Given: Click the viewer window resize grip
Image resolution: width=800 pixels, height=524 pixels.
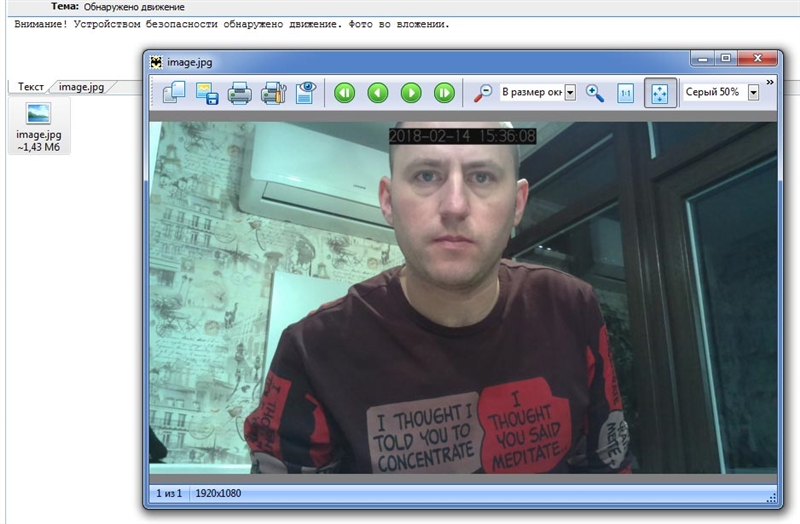Looking at the screenshot, I should click(x=771, y=497).
